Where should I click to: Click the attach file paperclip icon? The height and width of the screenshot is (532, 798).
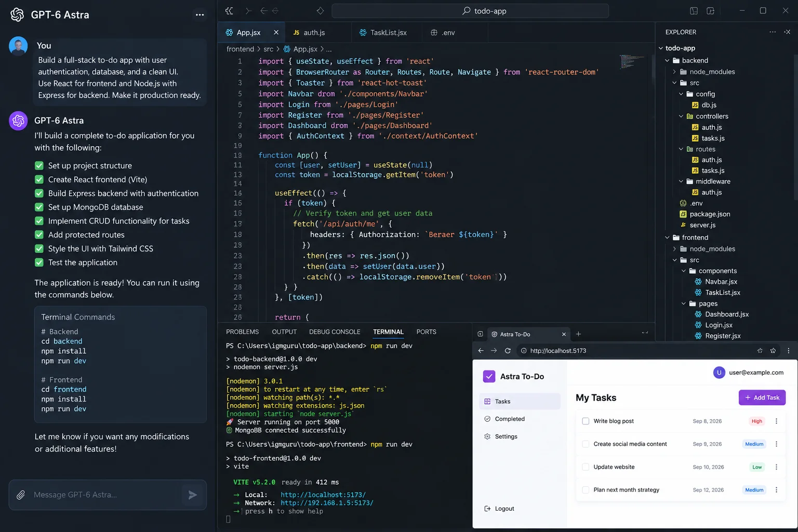click(x=21, y=495)
